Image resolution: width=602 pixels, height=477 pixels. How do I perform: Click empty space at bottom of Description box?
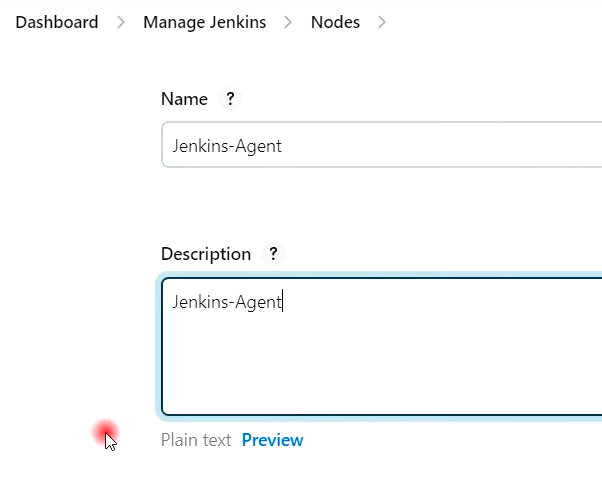(x=380, y=395)
